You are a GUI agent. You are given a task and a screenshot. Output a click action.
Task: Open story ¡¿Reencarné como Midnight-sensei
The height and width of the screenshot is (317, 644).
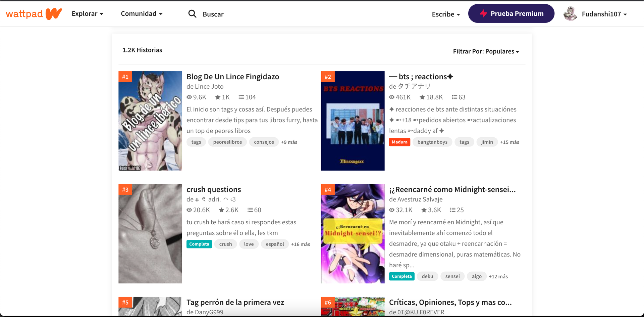point(452,189)
